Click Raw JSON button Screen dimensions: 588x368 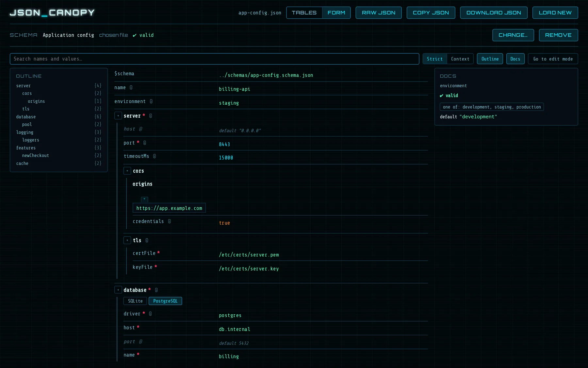coord(379,13)
